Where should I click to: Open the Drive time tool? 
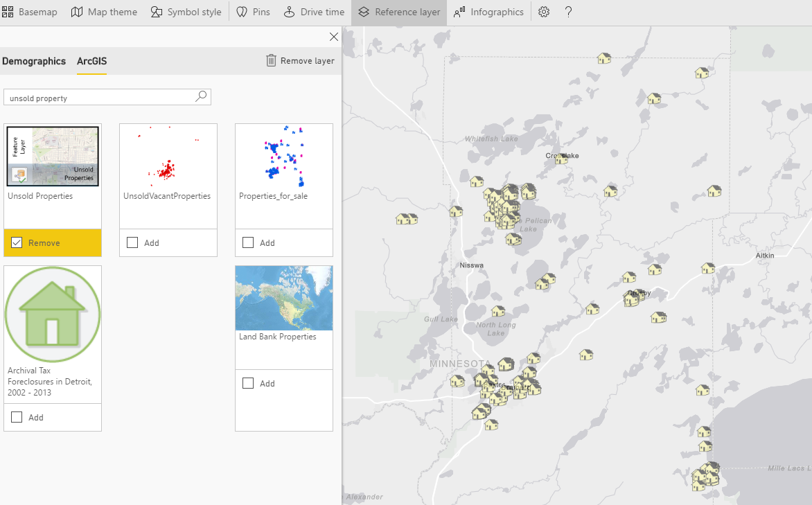(315, 12)
